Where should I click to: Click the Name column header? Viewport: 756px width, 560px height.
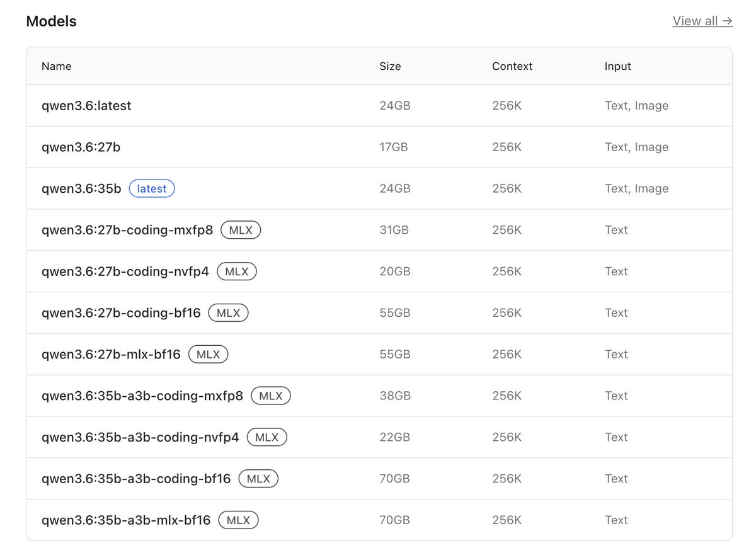[x=57, y=66]
